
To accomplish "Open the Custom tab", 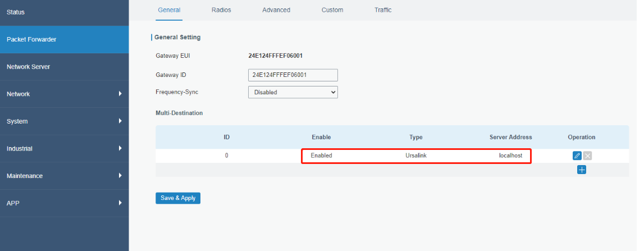I will click(x=332, y=10).
